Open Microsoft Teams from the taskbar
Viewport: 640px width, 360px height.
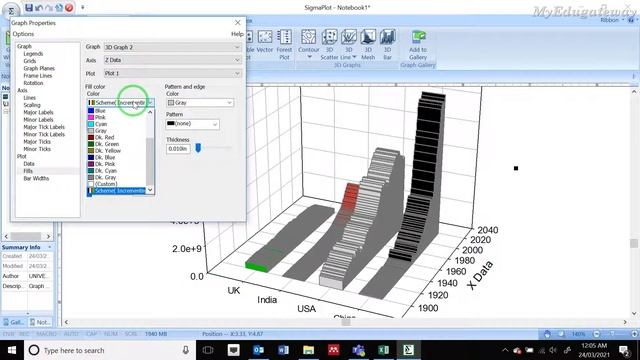[x=358, y=350]
